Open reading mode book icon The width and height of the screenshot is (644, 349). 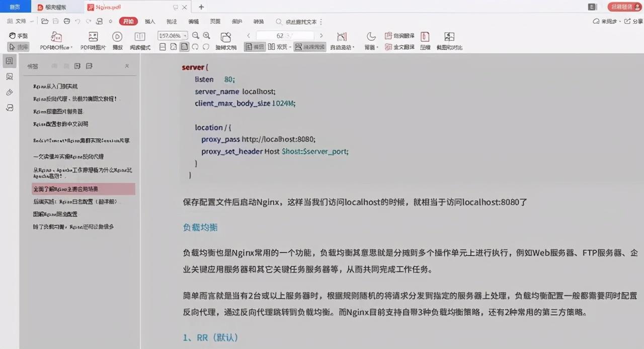click(140, 37)
